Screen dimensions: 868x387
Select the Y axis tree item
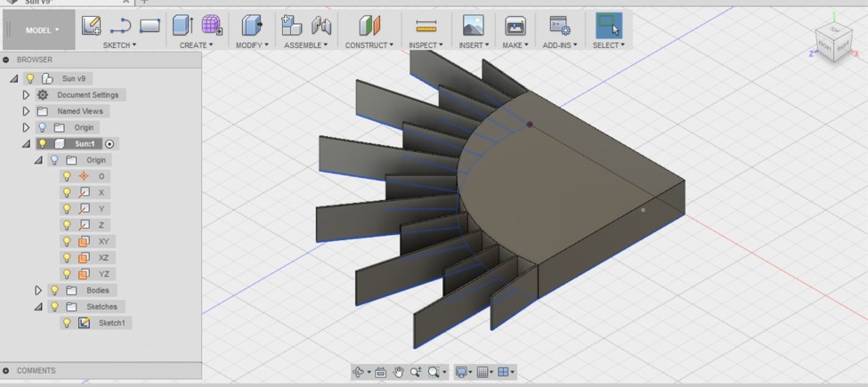click(x=101, y=209)
